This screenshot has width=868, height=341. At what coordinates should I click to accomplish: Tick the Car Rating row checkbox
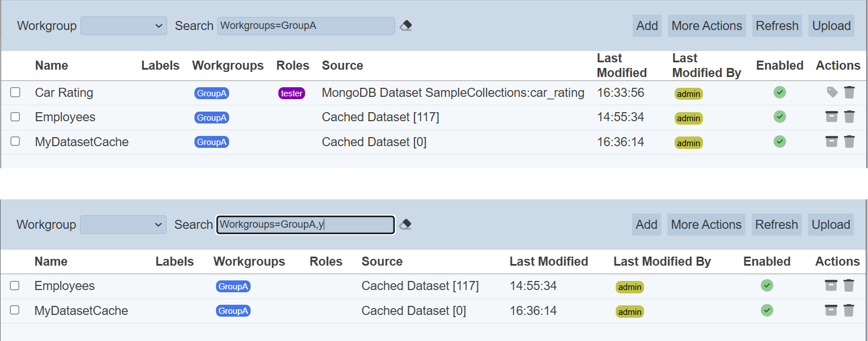click(x=15, y=92)
